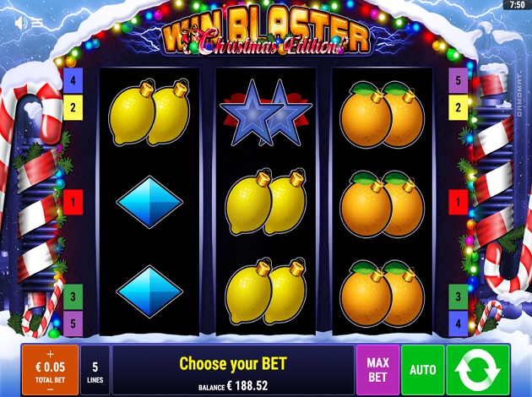
Task: Click the purple payline 5 marker on the right
Action: point(458,80)
